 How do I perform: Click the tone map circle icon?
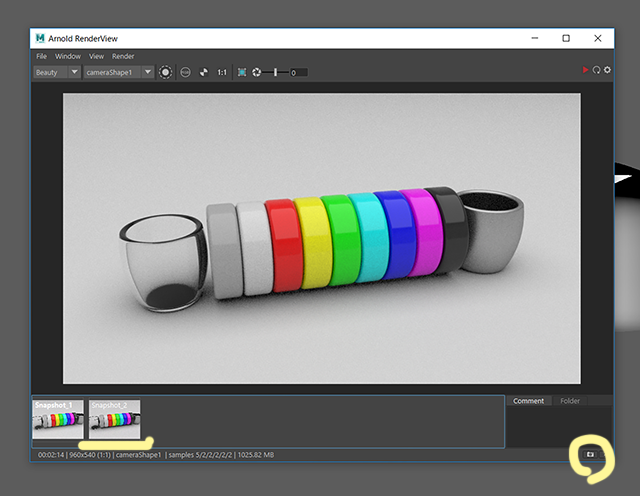coord(185,72)
